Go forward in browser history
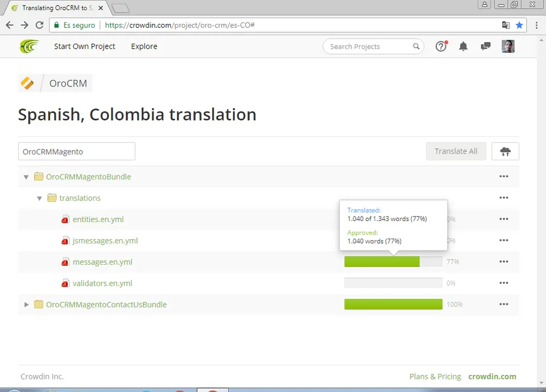Image resolution: width=546 pixels, height=392 pixels. (x=24, y=25)
